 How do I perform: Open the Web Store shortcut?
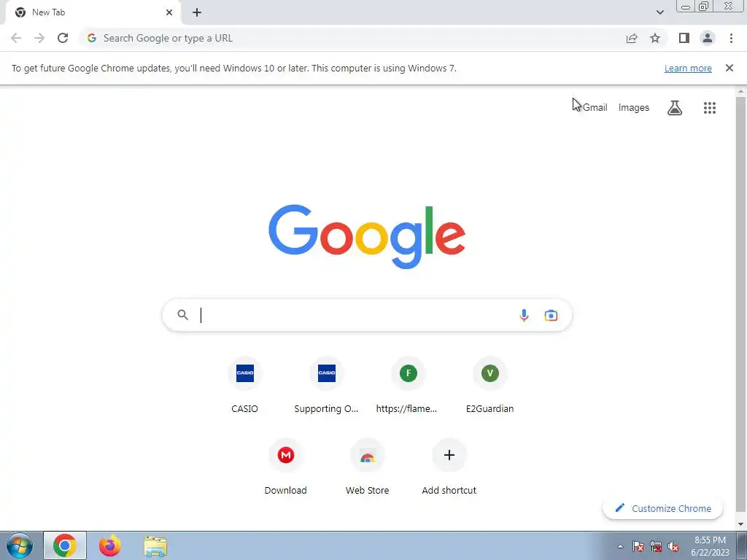coord(368,467)
